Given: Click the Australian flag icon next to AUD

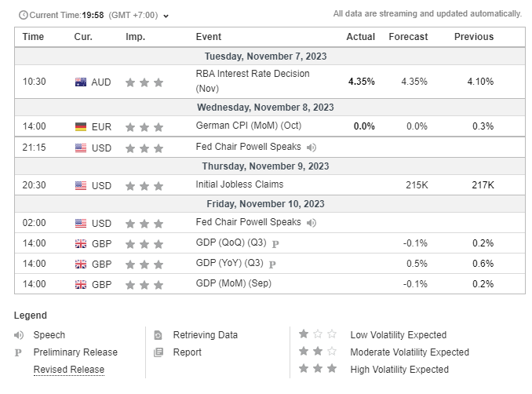Looking at the screenshot, I should (x=81, y=82).
